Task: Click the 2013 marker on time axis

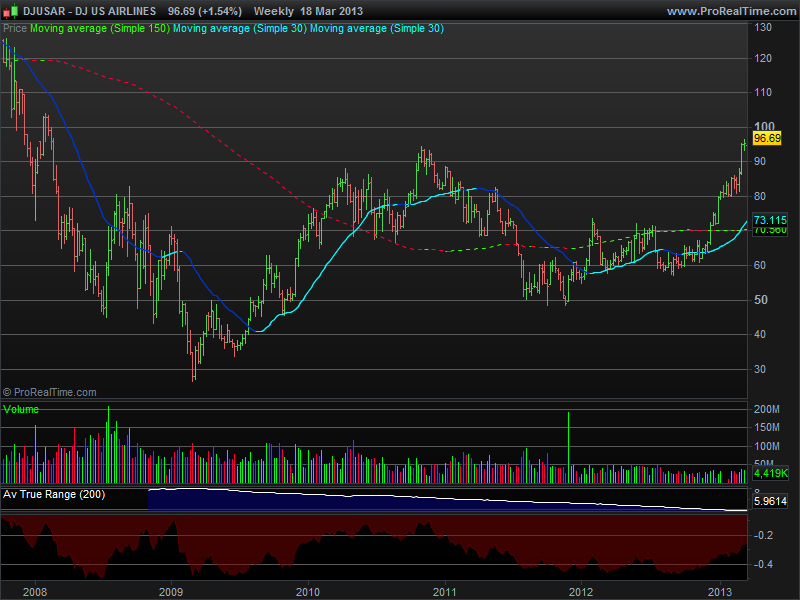Action: (x=718, y=591)
